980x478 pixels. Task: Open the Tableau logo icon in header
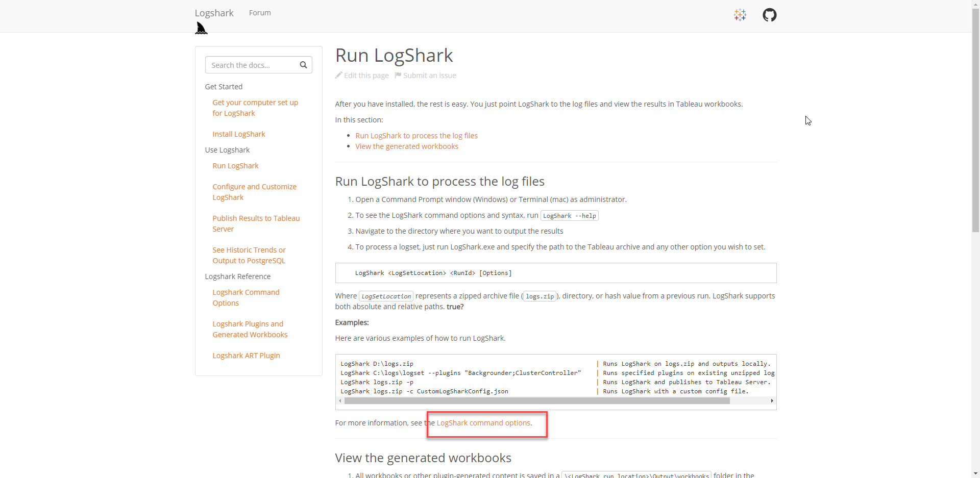pos(740,15)
